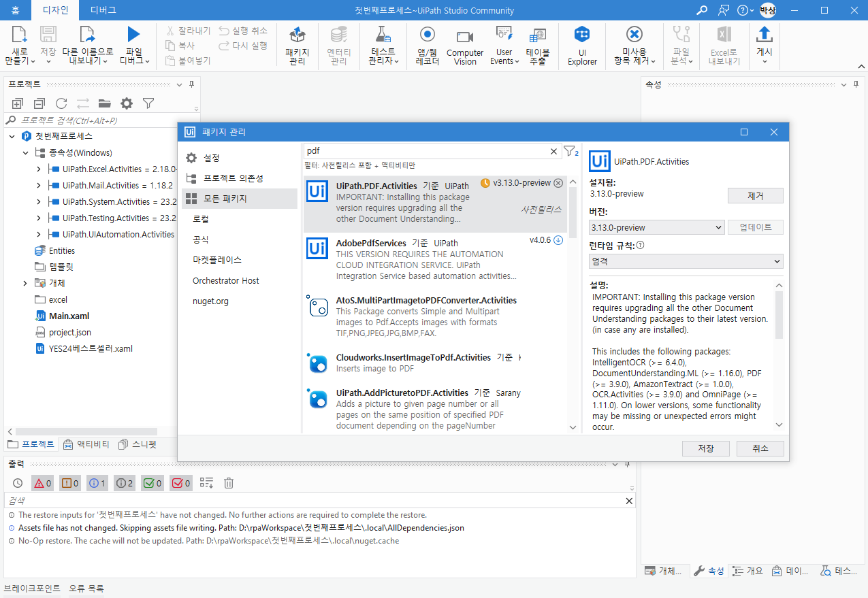
Task: Open package search filter funnel icon
Action: (570, 151)
